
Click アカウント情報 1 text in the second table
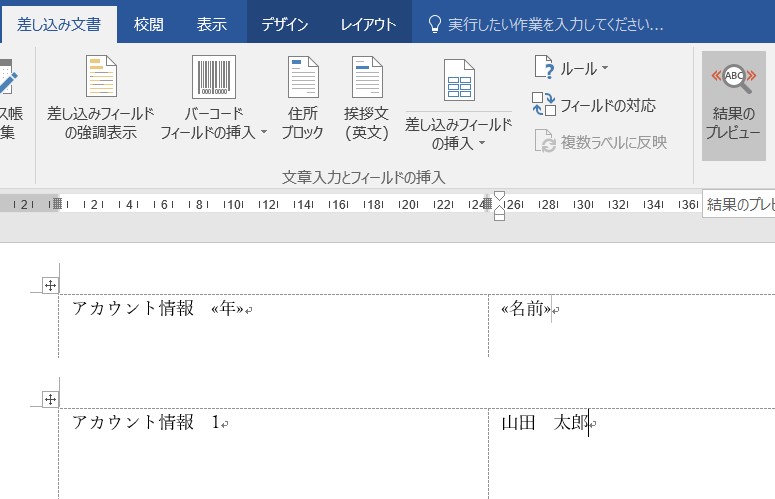[145, 423]
